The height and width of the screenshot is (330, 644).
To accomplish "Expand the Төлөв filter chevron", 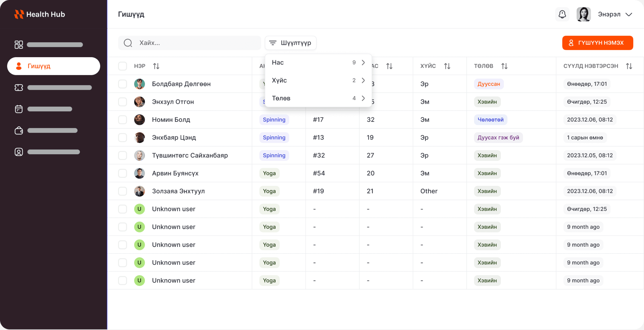I will tap(363, 98).
